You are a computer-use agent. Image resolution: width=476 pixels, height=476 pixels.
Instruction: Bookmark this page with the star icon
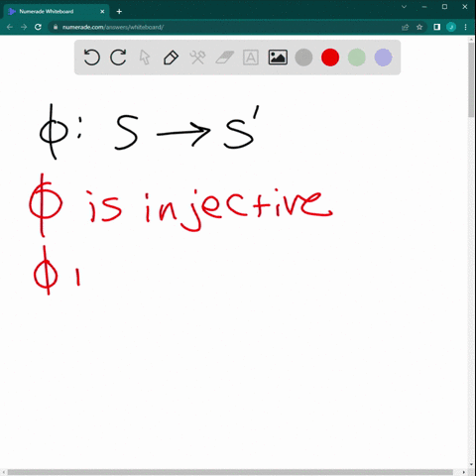coord(419,27)
